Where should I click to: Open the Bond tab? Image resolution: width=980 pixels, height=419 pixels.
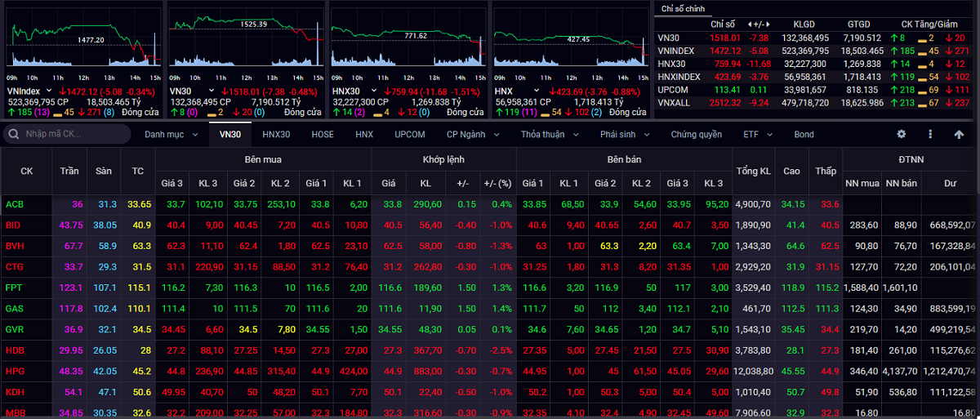click(804, 134)
